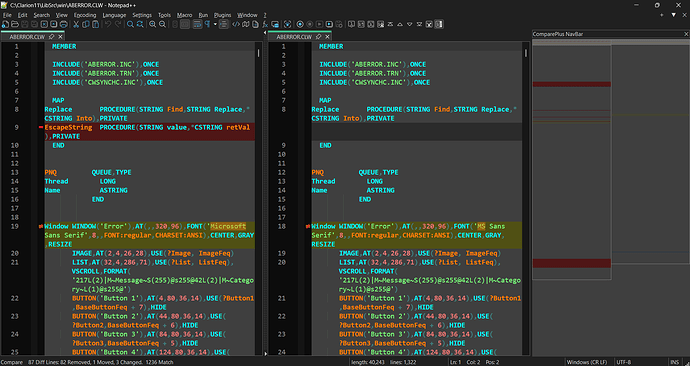Toggle file monitoring (tail -f) icon
Screen dimensions: 690x366
287,24
